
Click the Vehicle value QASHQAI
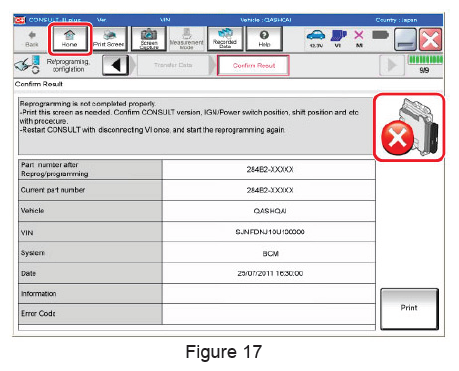pos(270,211)
